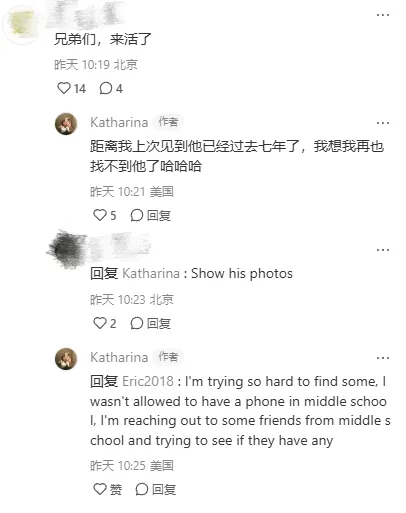Like the 'Show his photos' reply
This screenshot has height=513, width=406.
(x=99, y=323)
